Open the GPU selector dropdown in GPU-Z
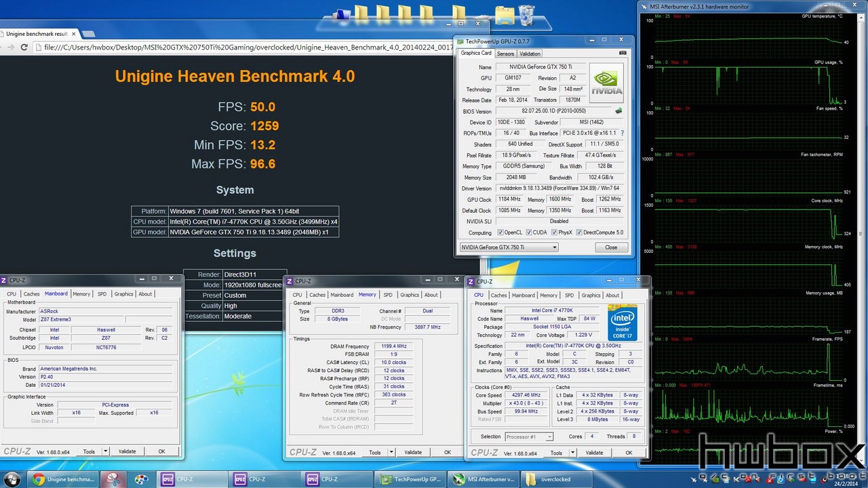The width and height of the screenshot is (868, 488). coord(509,247)
